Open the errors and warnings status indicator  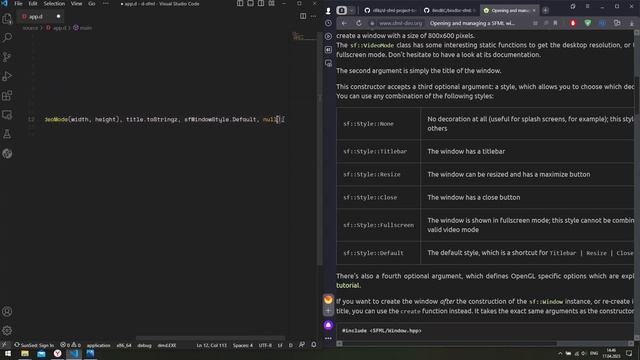tap(70, 345)
